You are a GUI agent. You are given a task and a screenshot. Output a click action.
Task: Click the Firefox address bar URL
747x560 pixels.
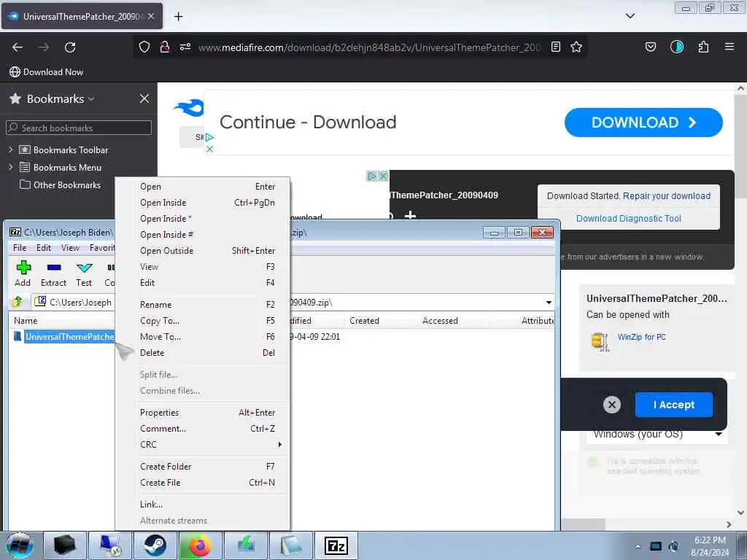(369, 47)
